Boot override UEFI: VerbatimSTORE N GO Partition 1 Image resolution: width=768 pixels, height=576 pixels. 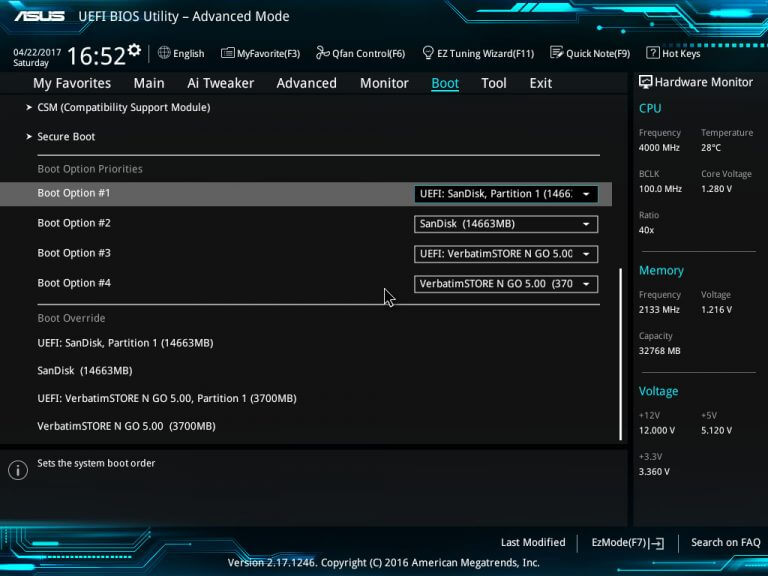[167, 398]
